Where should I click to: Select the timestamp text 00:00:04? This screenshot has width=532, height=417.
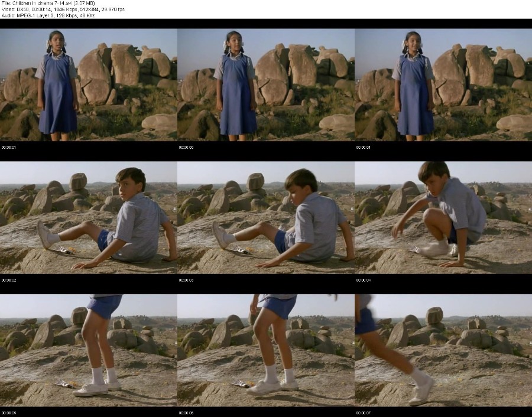pyautogui.click(x=364, y=281)
